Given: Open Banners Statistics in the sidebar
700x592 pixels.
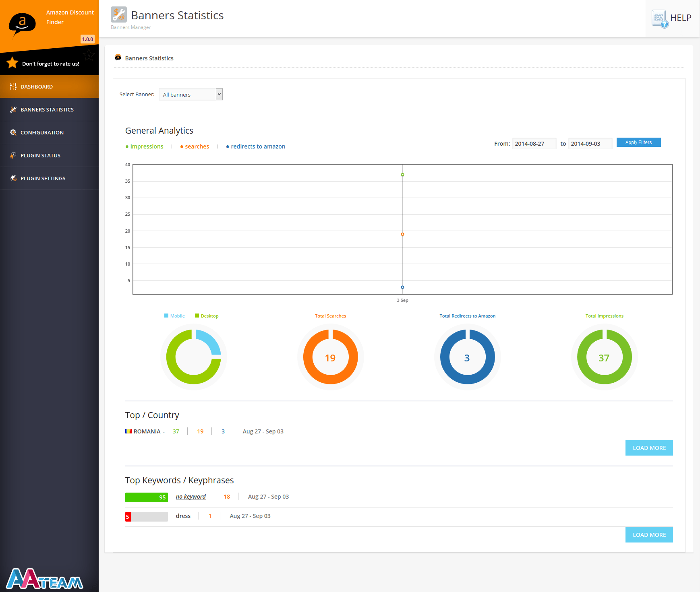Looking at the screenshot, I should click(x=49, y=109).
